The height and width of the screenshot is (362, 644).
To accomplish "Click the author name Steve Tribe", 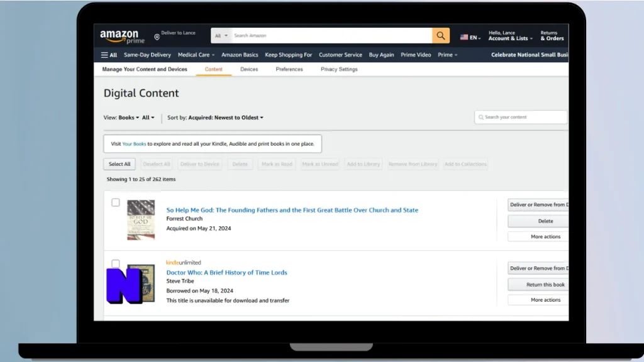I will click(x=180, y=281).
